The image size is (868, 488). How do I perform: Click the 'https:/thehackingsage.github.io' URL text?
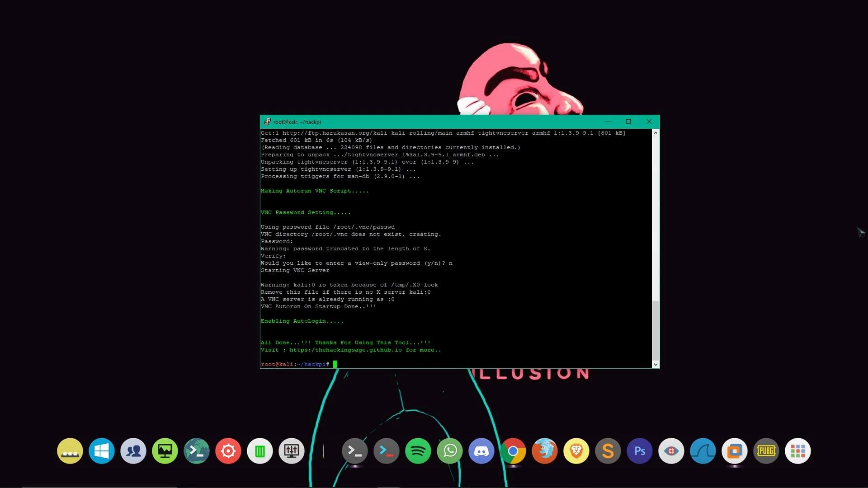coord(346,350)
